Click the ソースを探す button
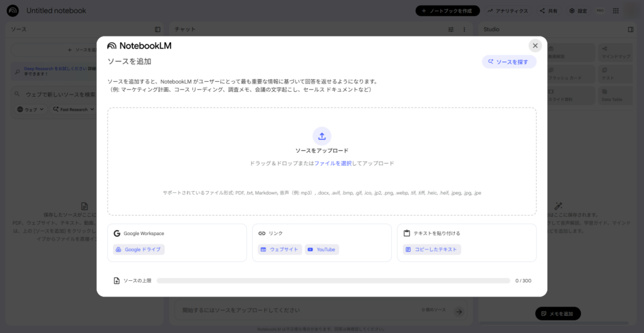This screenshot has width=644, height=333. click(x=509, y=62)
